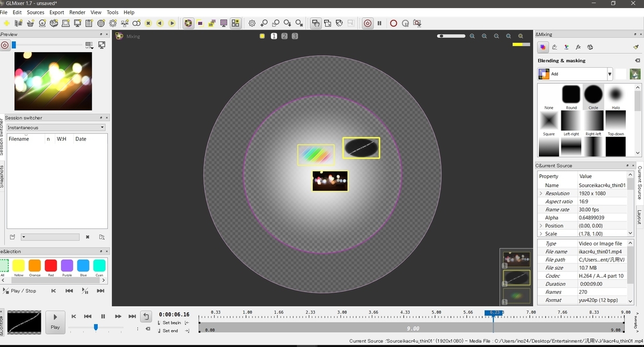Image resolution: width=644 pixels, height=347 pixels.
Task: Capture a snapshot with camera icon
Action: (x=417, y=23)
